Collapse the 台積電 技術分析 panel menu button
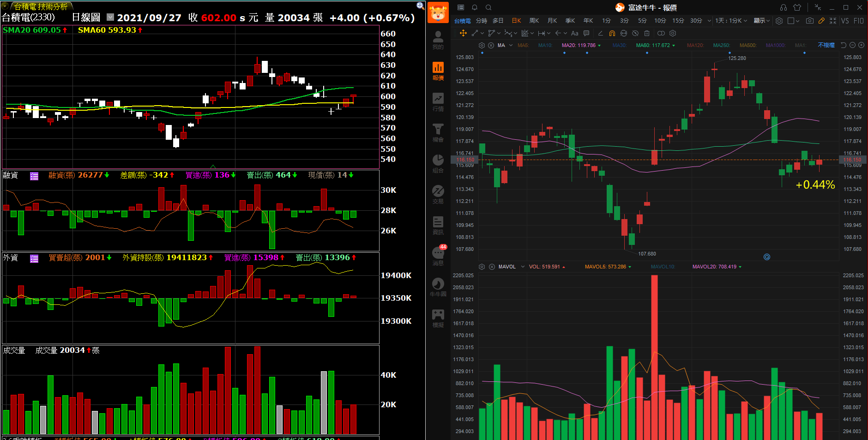The width and height of the screenshot is (868, 440). (x=5, y=6)
